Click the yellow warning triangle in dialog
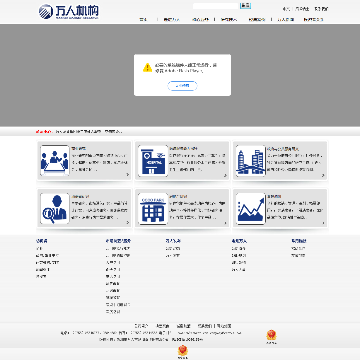360x360 pixels. coord(147,68)
